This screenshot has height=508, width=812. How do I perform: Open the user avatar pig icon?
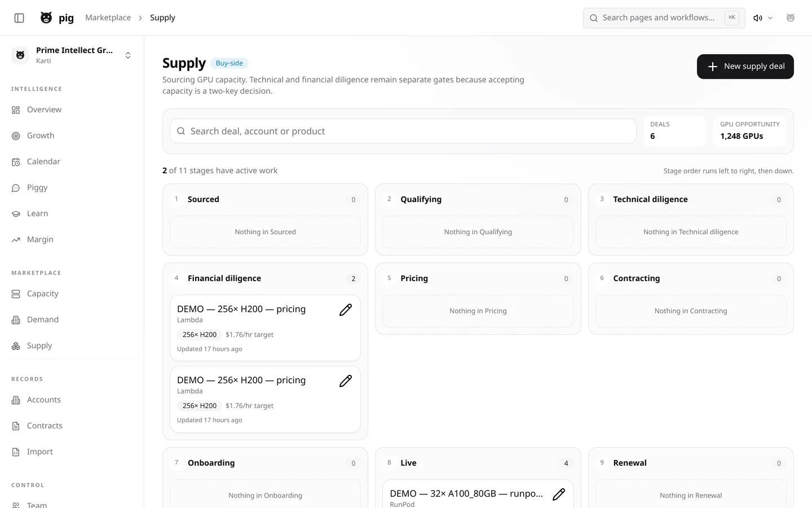click(x=791, y=18)
